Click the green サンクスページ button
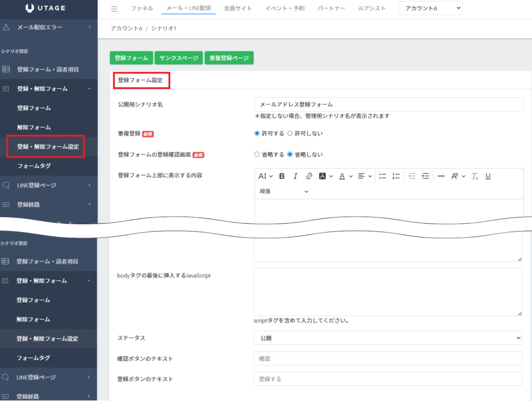Image resolution: width=532 pixels, height=408 pixels. pos(179,58)
